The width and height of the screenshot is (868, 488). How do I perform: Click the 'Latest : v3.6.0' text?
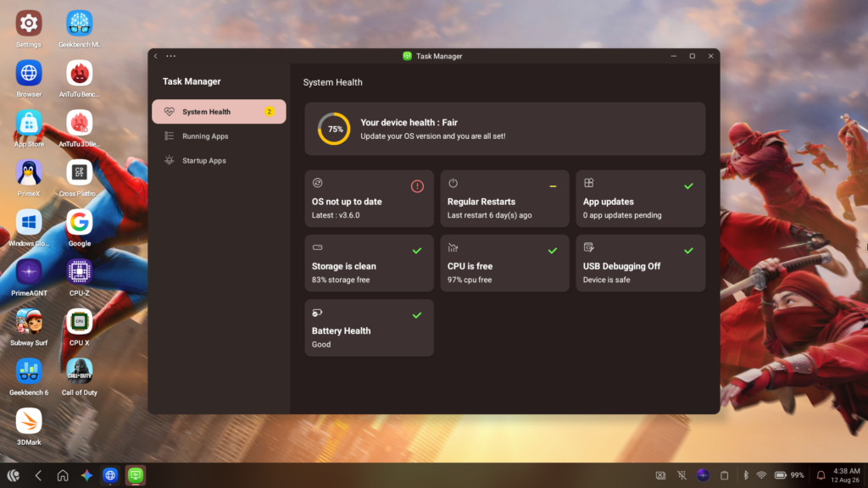(336, 215)
